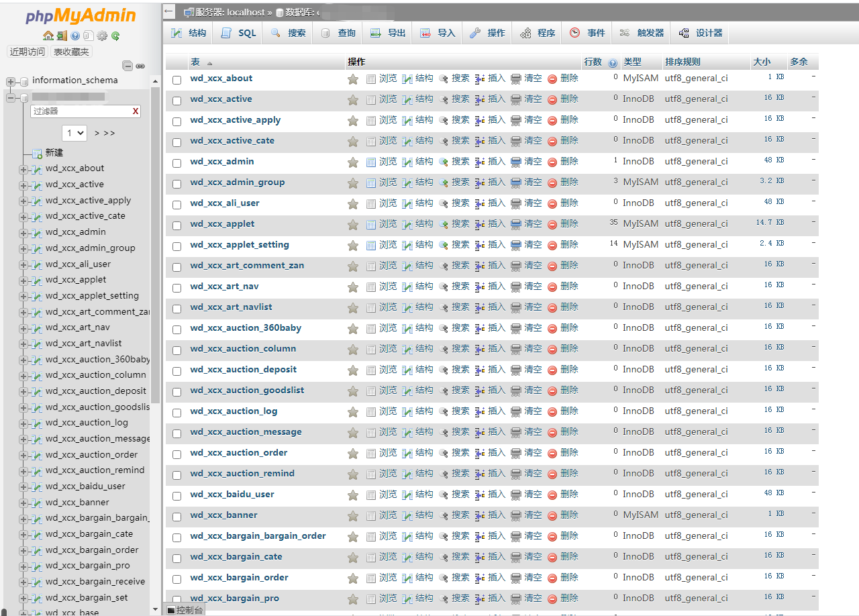Expand wd_xcx_banner tree node
859x616 pixels.
23,503
